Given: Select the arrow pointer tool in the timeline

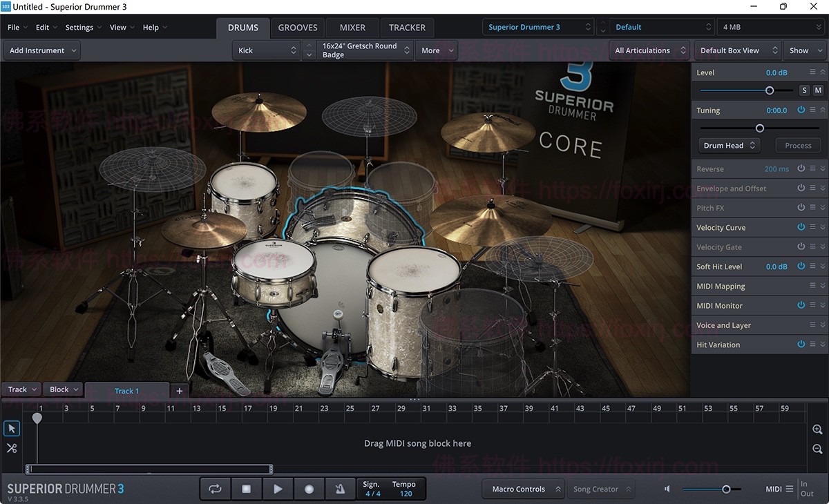Looking at the screenshot, I should pos(11,428).
